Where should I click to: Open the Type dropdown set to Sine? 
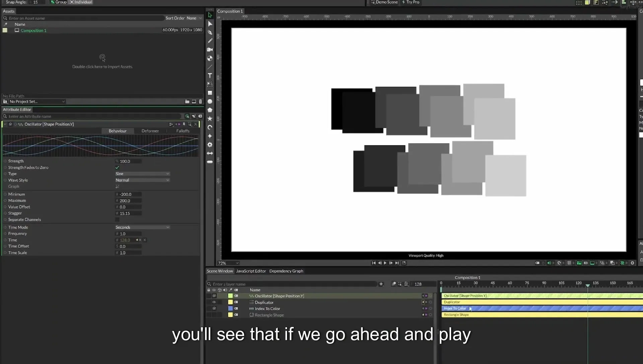click(142, 174)
